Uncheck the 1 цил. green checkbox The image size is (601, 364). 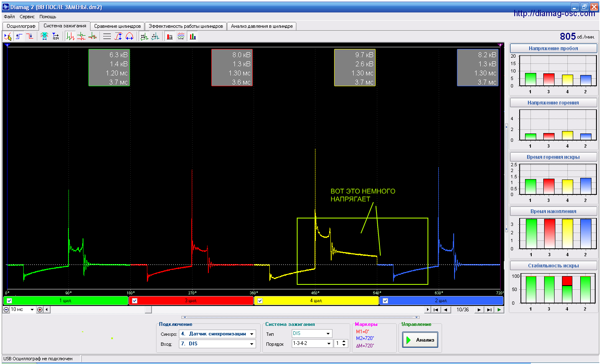10,301
